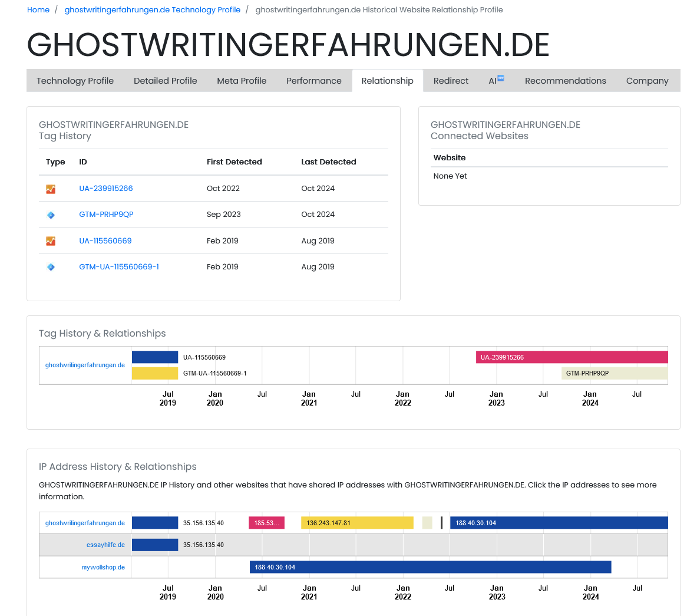Image resolution: width=687 pixels, height=616 pixels.
Task: Go to the Performance tab
Action: click(x=313, y=81)
